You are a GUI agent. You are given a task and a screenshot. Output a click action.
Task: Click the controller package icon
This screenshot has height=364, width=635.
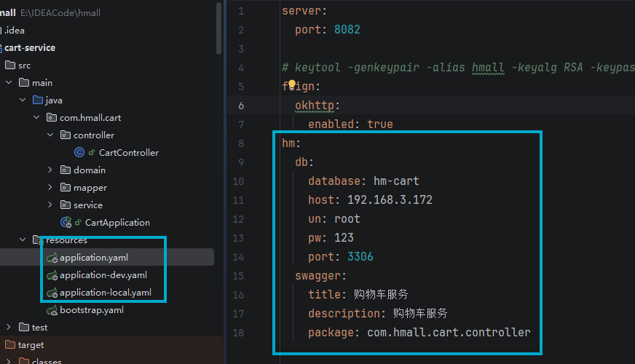[x=66, y=135]
